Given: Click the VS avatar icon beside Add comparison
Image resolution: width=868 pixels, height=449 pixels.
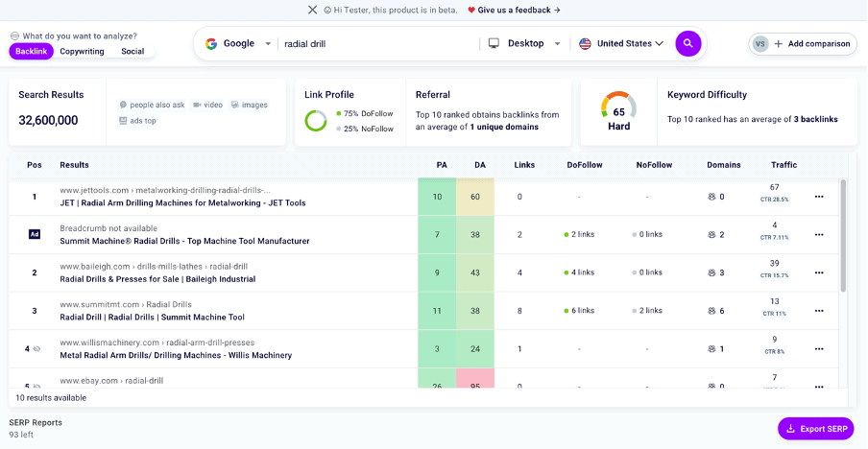Looking at the screenshot, I should pyautogui.click(x=760, y=44).
